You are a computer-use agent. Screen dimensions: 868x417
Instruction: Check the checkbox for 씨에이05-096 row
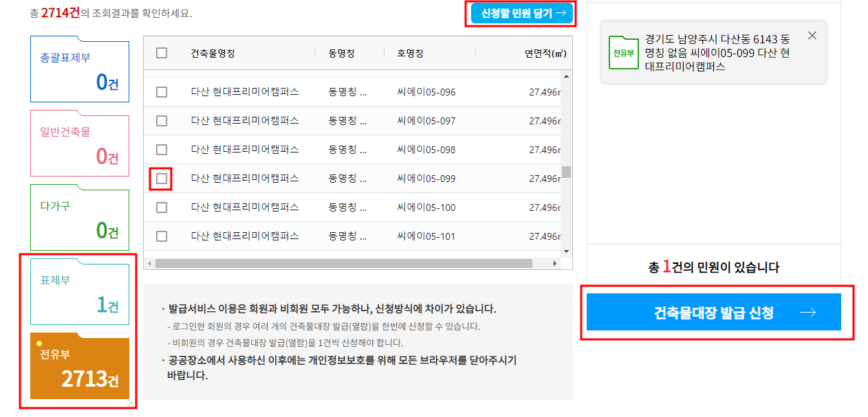tap(161, 91)
